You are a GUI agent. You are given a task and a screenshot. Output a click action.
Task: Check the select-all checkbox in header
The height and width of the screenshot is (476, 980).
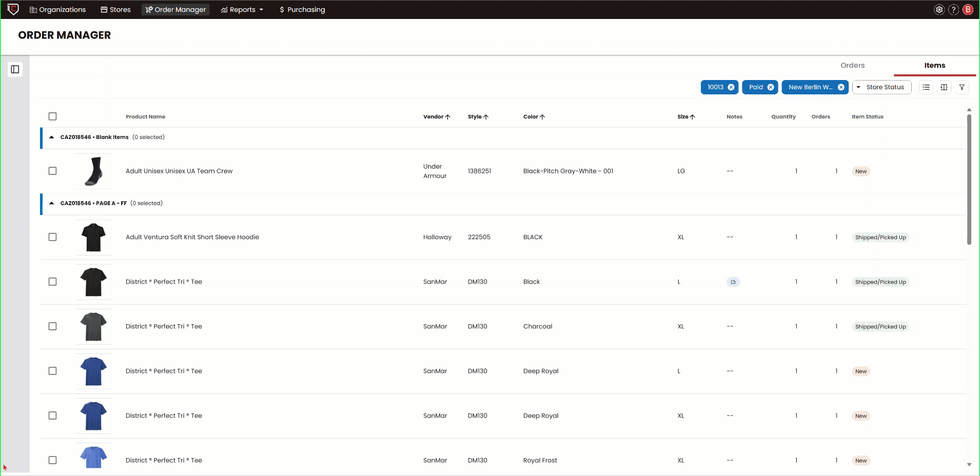click(x=52, y=116)
